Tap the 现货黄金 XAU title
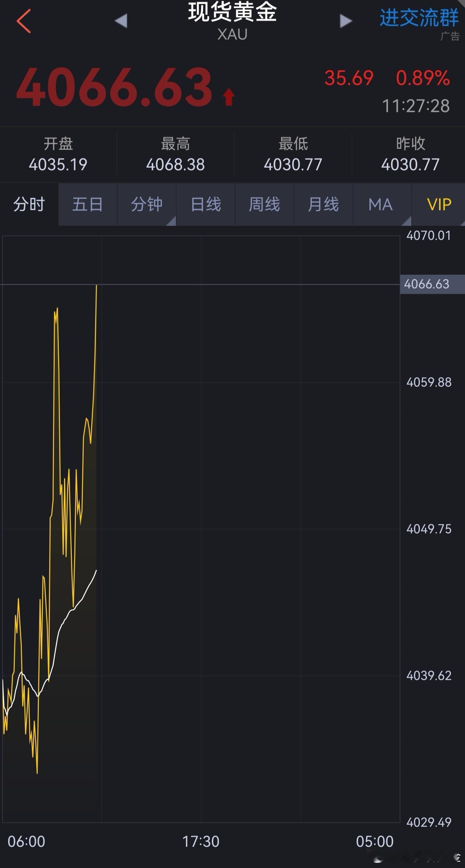Screen dimensions: 465x868 tap(232, 21)
